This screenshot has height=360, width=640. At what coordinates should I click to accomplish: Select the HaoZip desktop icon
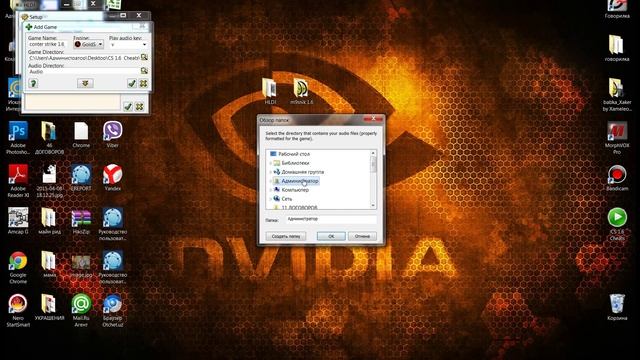81,221
